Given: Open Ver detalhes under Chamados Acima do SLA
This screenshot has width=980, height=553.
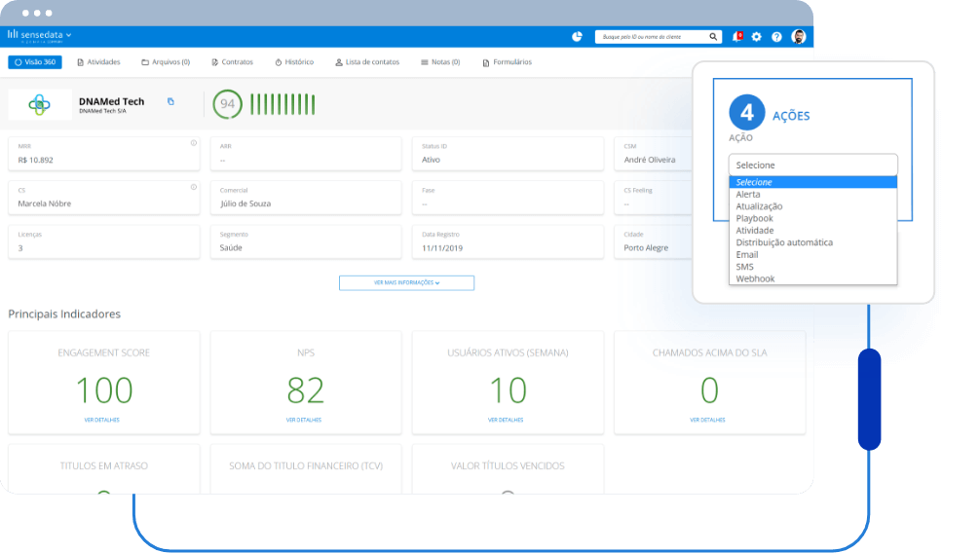Looking at the screenshot, I should pos(707,420).
